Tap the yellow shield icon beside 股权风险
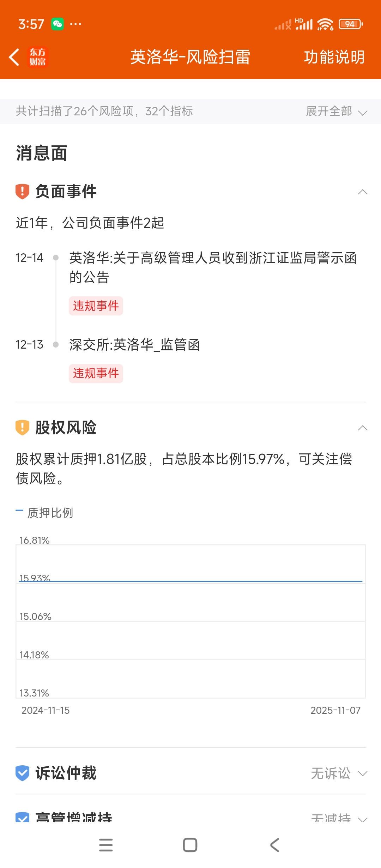Viewport: 381px width, 868px height. pyautogui.click(x=22, y=428)
